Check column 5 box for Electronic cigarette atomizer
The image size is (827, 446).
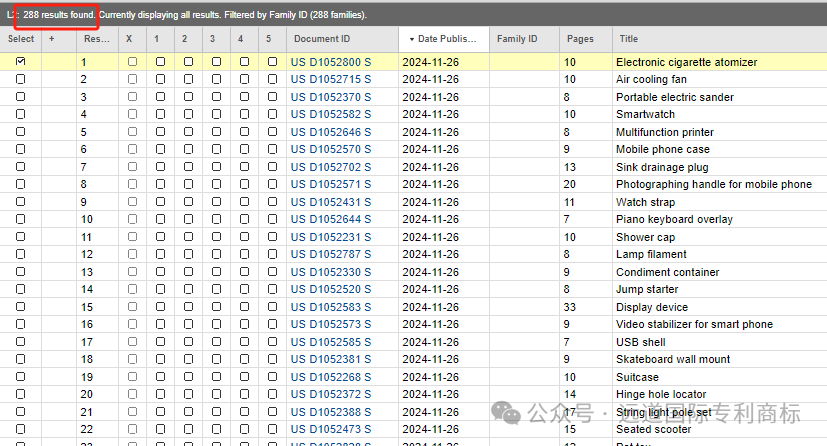pos(272,62)
